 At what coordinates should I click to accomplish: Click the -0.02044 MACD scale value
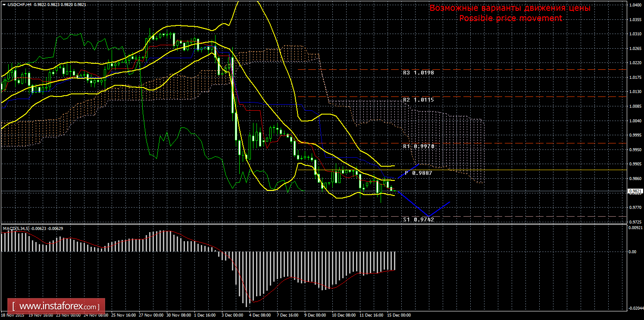point(635,308)
